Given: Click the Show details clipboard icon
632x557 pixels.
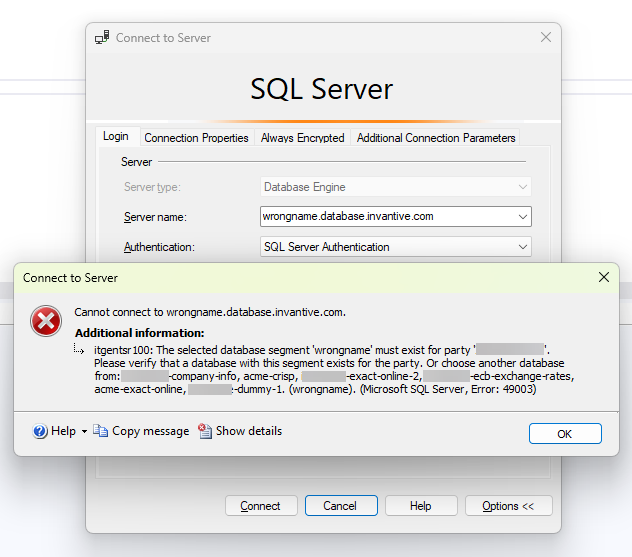Looking at the screenshot, I should click(205, 431).
